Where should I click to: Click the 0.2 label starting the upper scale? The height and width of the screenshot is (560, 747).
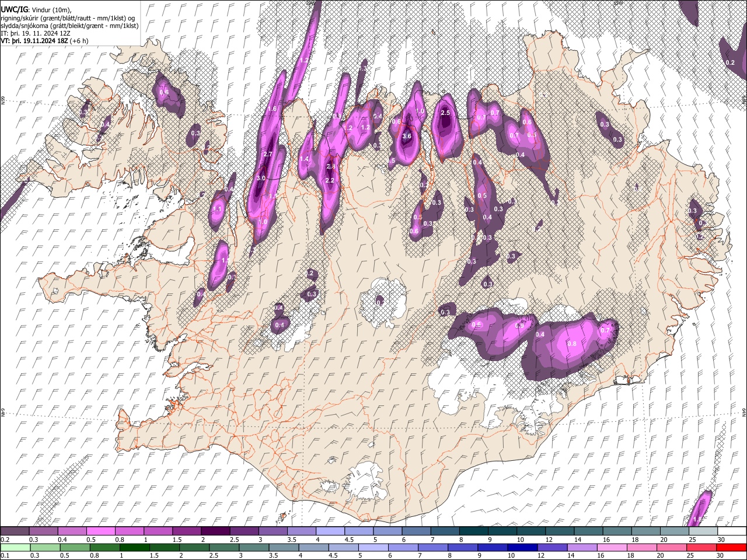point(5,539)
